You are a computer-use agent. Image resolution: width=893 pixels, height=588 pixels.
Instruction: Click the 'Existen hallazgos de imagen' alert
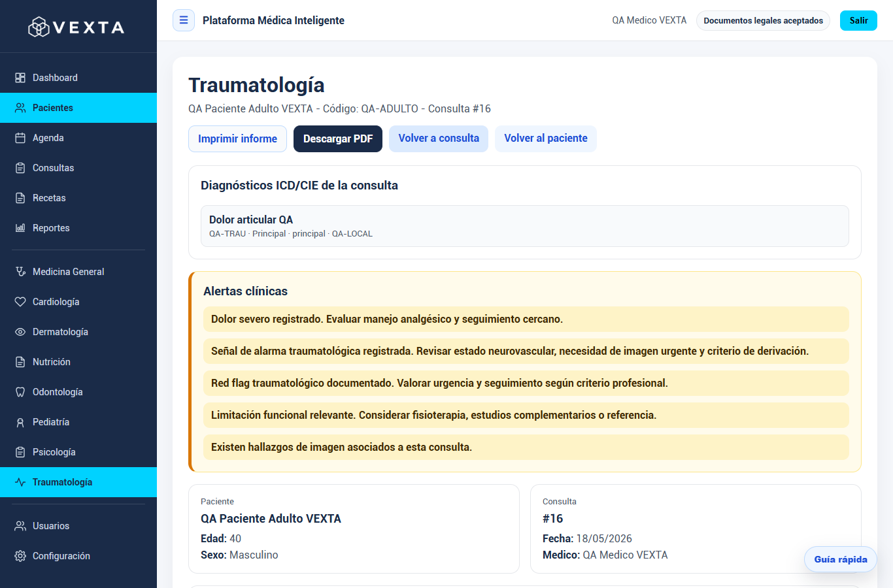[526, 448]
